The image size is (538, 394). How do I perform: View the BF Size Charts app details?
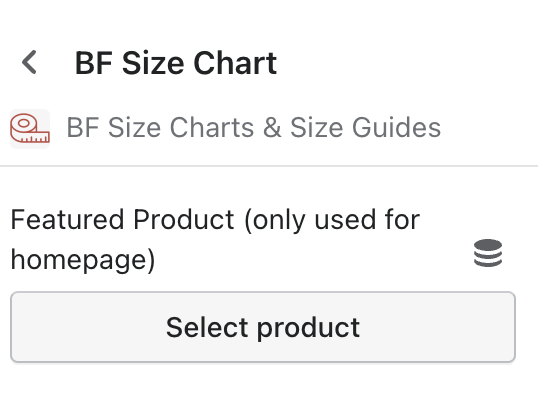(254, 128)
